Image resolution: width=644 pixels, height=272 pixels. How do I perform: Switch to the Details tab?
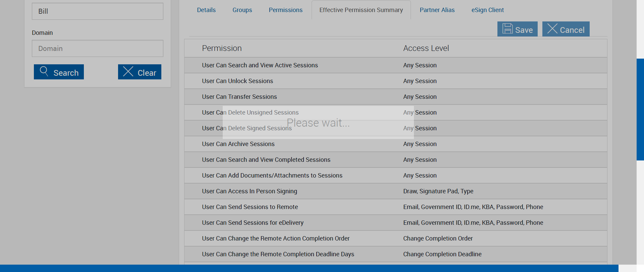(206, 10)
